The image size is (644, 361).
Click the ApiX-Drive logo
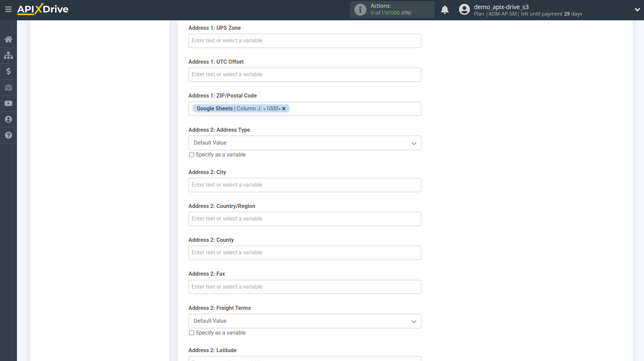click(x=43, y=9)
